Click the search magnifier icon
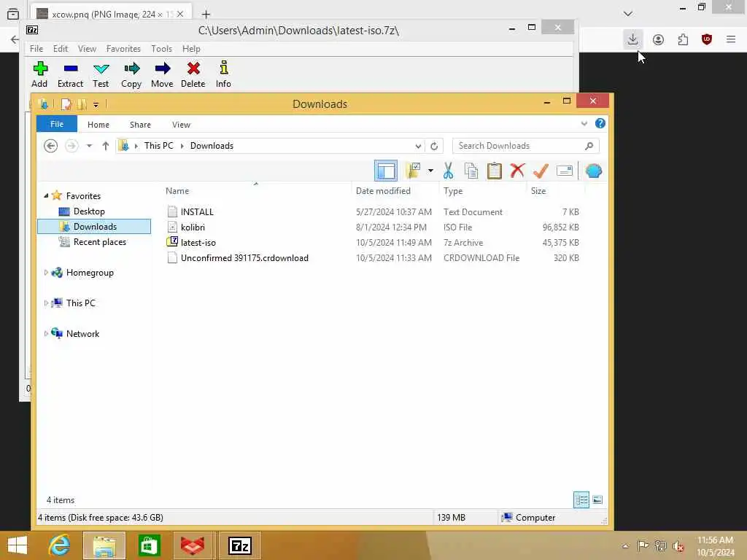 [x=589, y=146]
